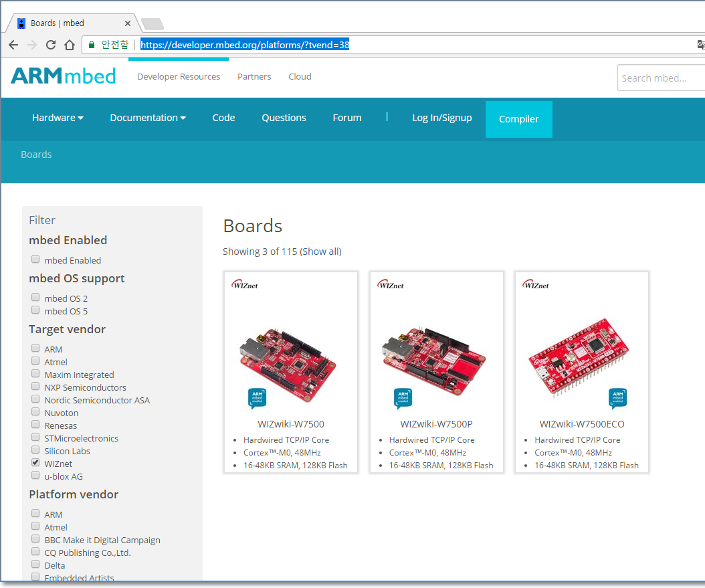Open the Code menu item

(x=223, y=118)
